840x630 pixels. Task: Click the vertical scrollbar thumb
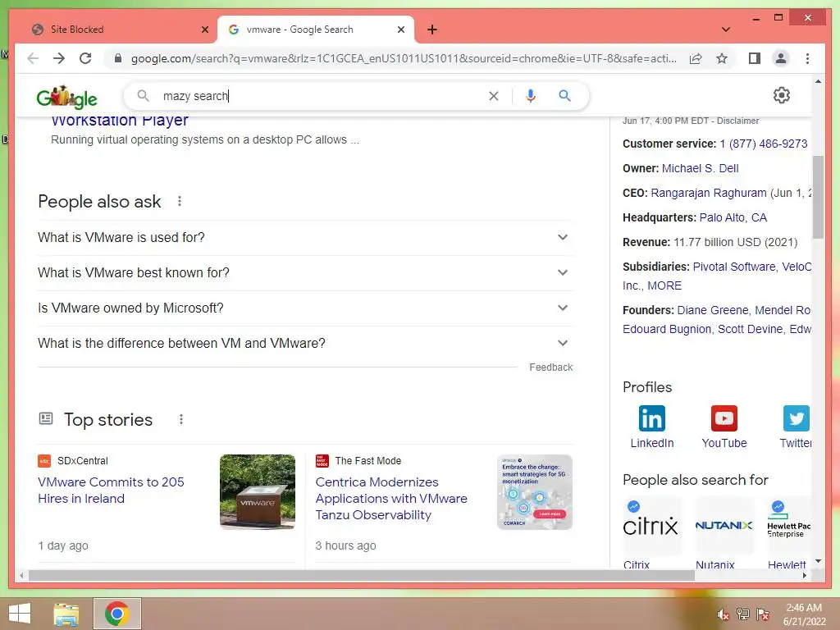[818, 197]
